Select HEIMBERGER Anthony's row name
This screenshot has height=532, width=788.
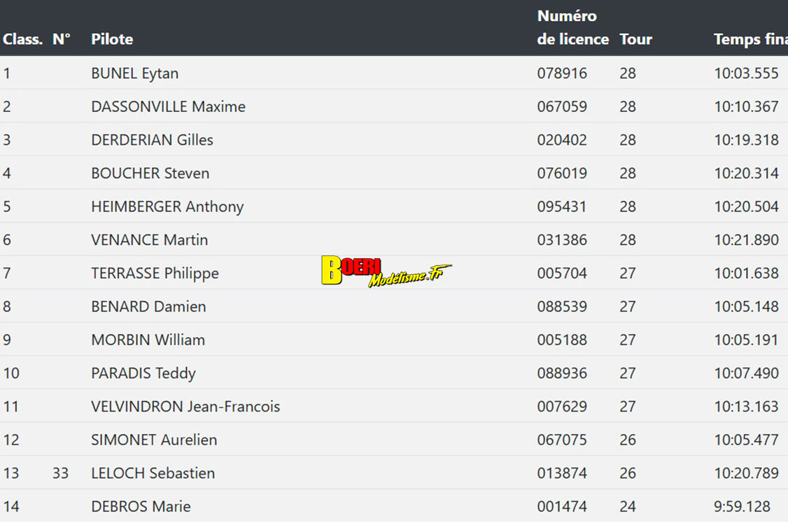tap(167, 207)
